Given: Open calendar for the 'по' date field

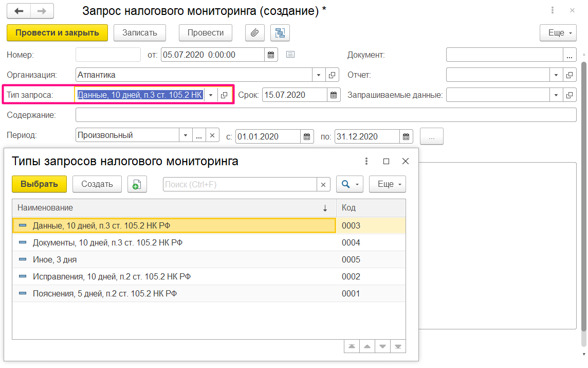Looking at the screenshot, I should tap(406, 136).
